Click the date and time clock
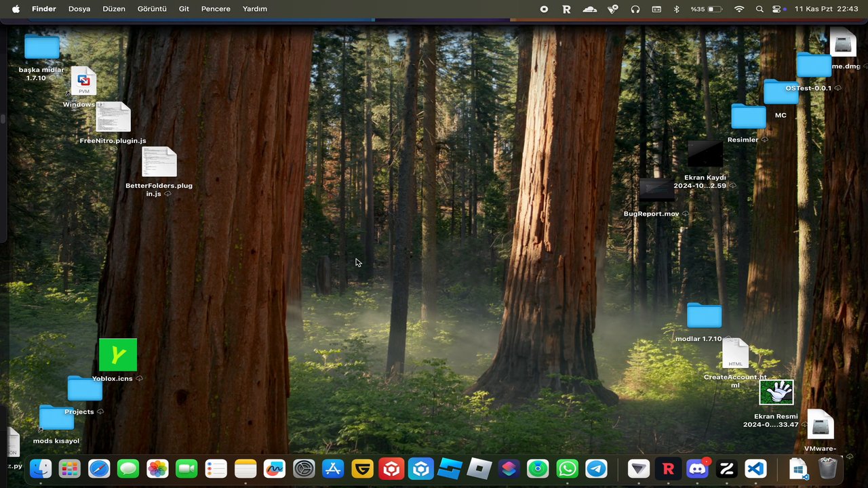The height and width of the screenshot is (488, 868). (x=826, y=9)
